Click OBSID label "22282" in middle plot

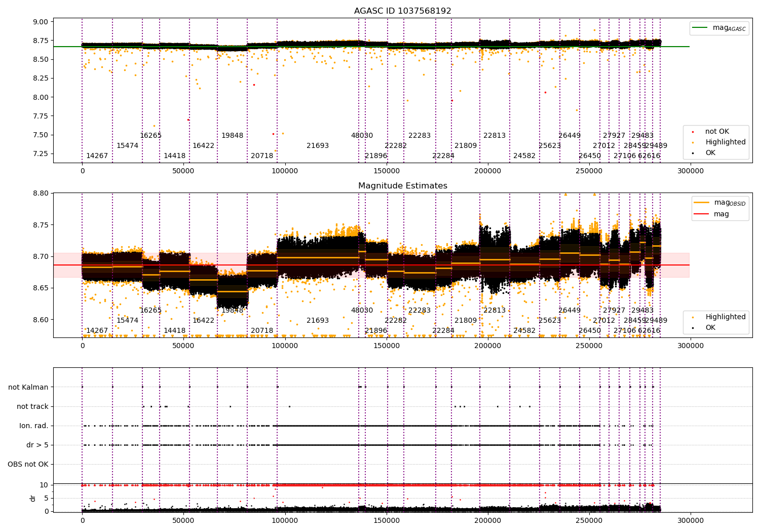[x=396, y=321]
